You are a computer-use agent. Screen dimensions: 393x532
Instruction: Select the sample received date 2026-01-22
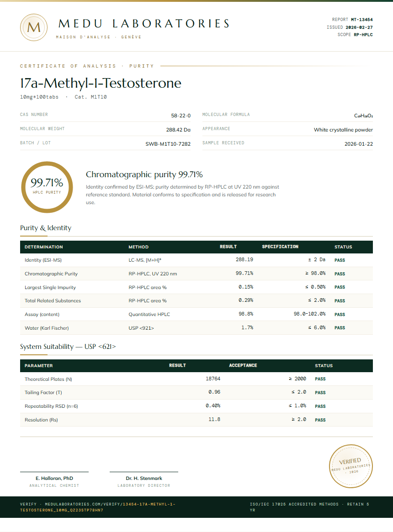point(358,144)
